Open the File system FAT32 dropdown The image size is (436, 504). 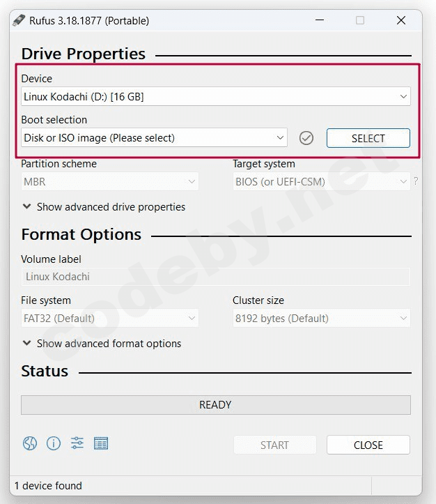point(110,319)
